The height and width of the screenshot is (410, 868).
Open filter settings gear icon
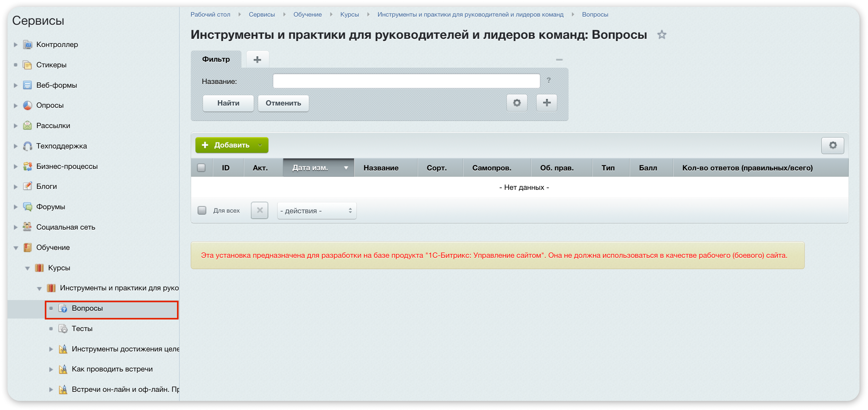tap(517, 103)
